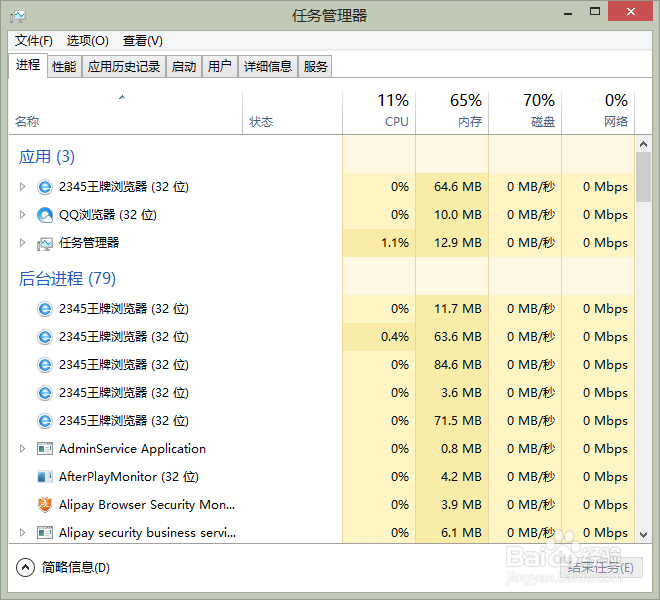
Task: Click the 0.4% CPU value
Action: (395, 336)
